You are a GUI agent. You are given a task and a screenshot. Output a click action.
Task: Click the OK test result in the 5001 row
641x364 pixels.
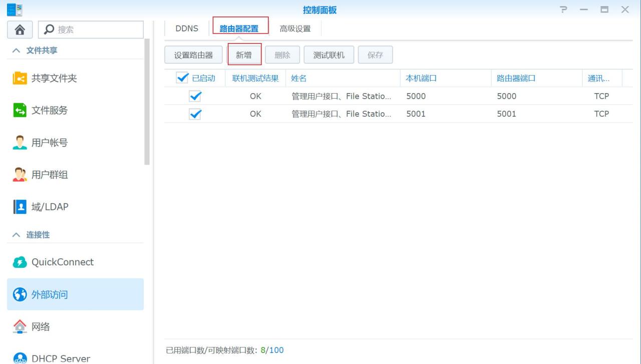255,114
